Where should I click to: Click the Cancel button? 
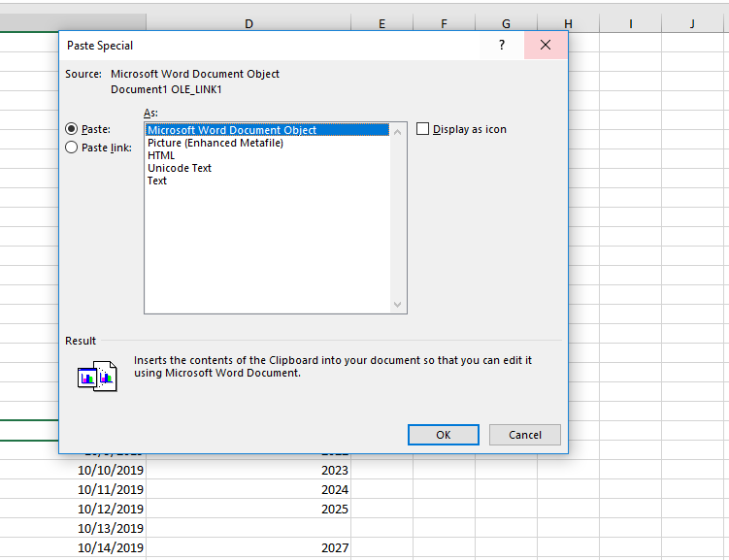pyautogui.click(x=525, y=435)
